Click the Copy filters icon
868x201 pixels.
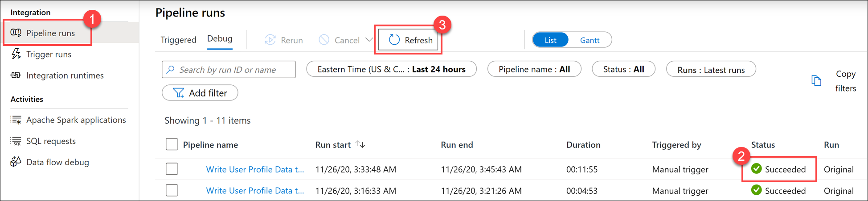coord(816,81)
